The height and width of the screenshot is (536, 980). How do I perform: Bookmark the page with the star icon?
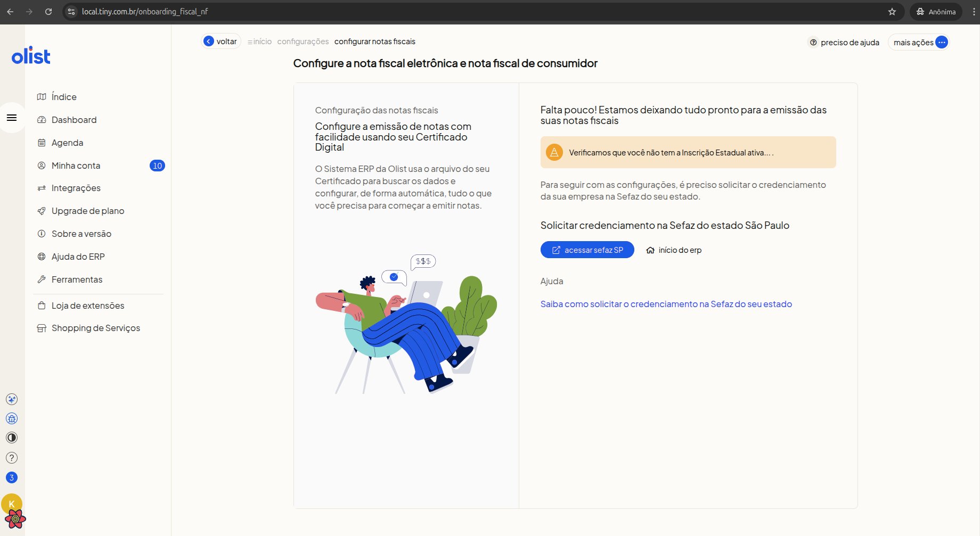(892, 12)
